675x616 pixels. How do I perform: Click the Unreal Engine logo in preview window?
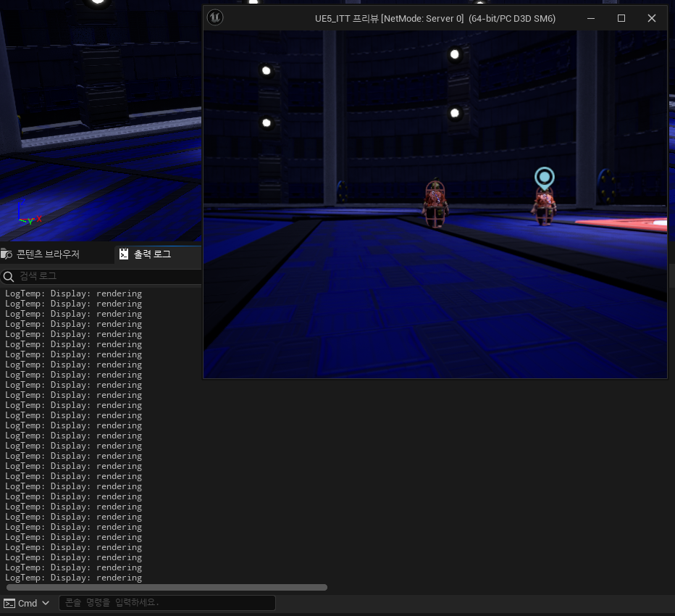tap(215, 17)
